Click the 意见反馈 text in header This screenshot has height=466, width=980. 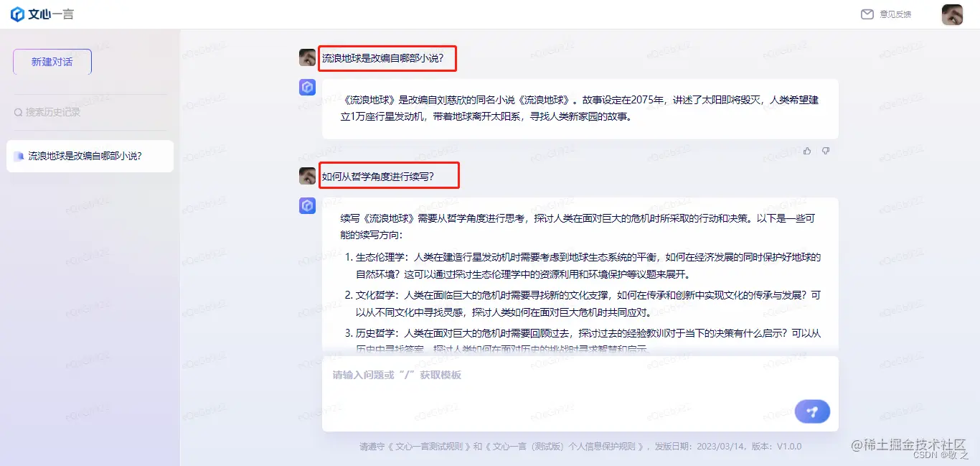[x=895, y=14]
